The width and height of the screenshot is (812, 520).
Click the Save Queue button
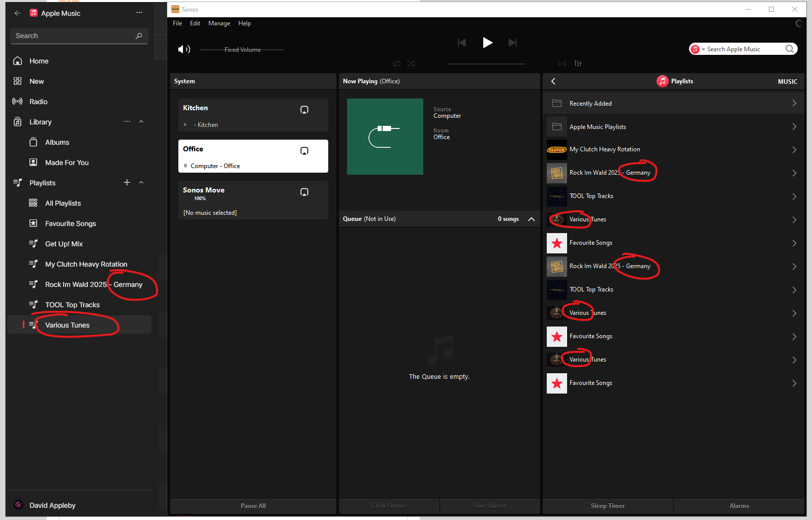coord(490,506)
